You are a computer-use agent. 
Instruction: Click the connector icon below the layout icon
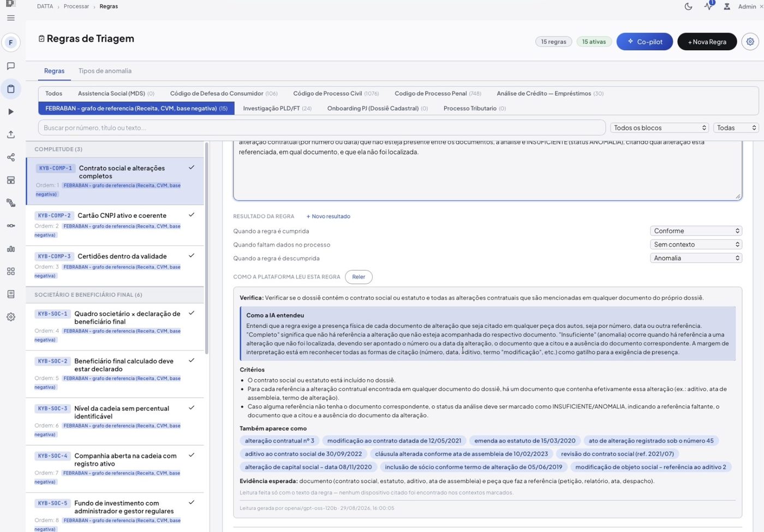(x=10, y=203)
